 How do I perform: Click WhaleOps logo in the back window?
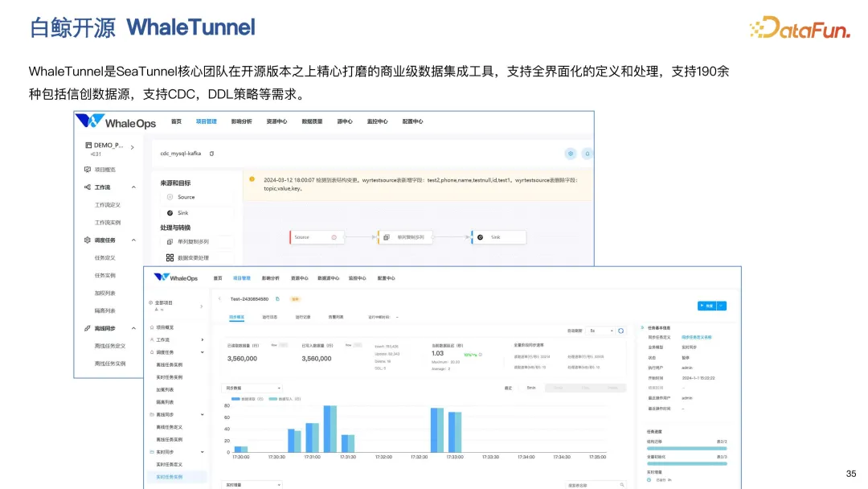point(116,121)
